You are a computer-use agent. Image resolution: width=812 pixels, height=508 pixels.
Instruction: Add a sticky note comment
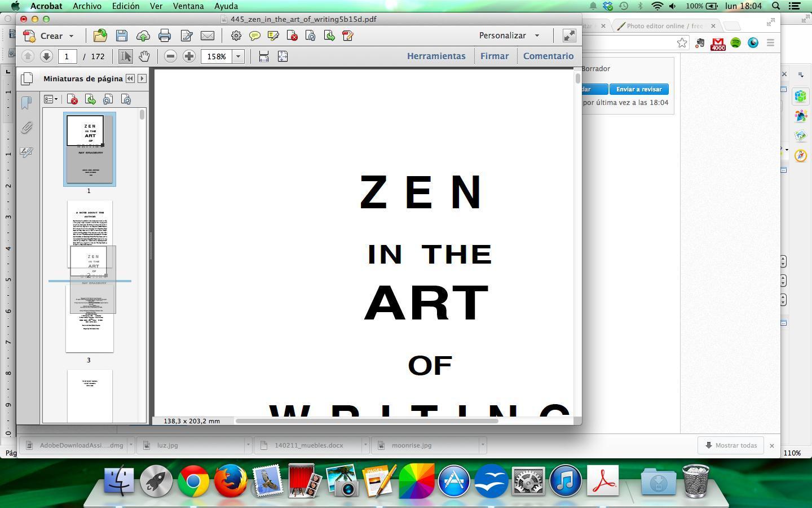tap(255, 36)
